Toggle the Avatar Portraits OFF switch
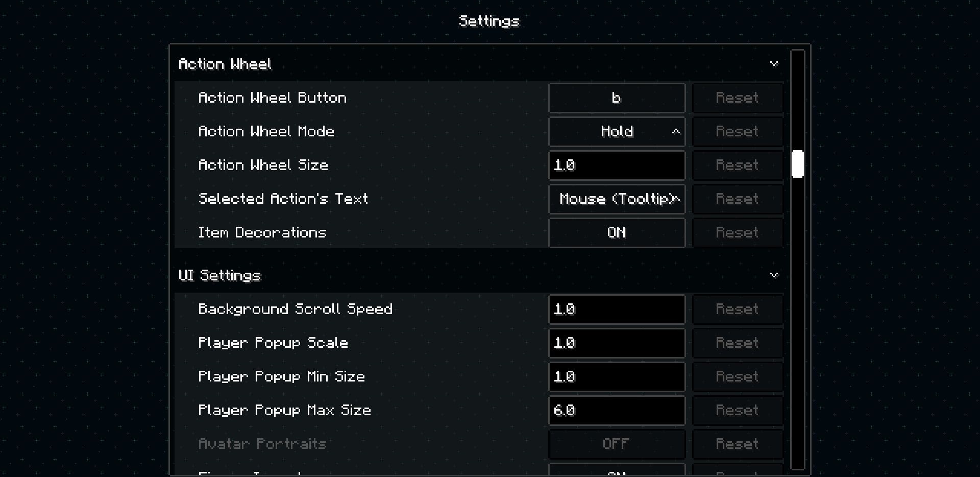Screen dimensions: 980x477 pos(617,444)
